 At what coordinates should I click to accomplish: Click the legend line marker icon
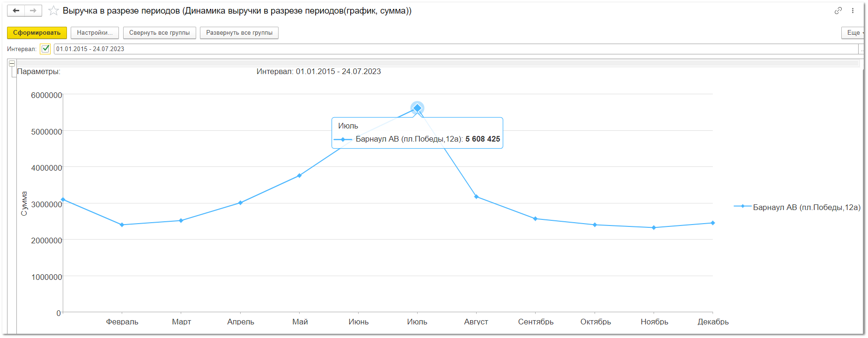coord(743,206)
